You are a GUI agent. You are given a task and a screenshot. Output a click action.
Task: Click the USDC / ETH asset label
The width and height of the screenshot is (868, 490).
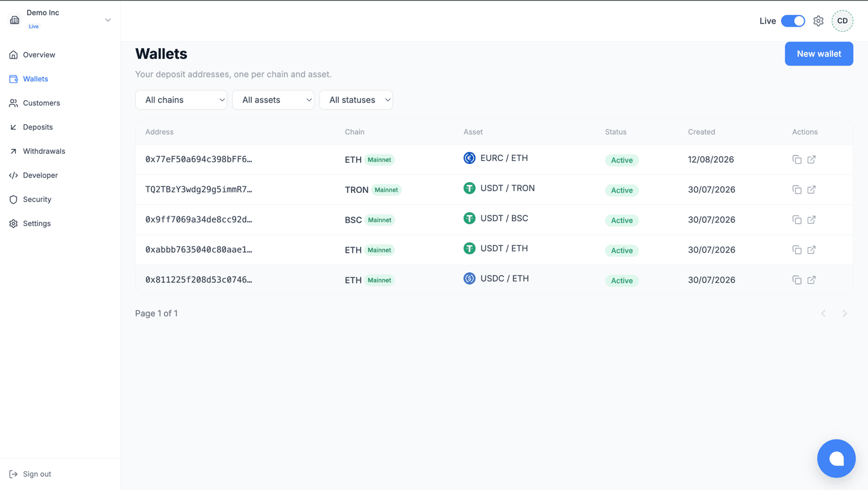[505, 278]
